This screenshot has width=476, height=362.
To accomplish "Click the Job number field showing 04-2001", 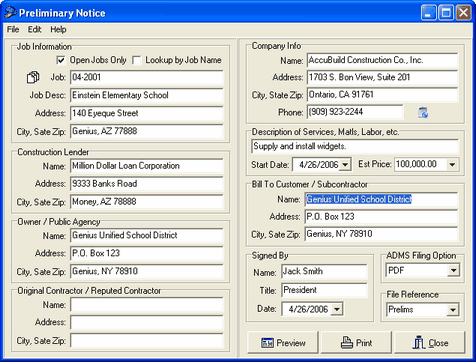I will point(147,77).
